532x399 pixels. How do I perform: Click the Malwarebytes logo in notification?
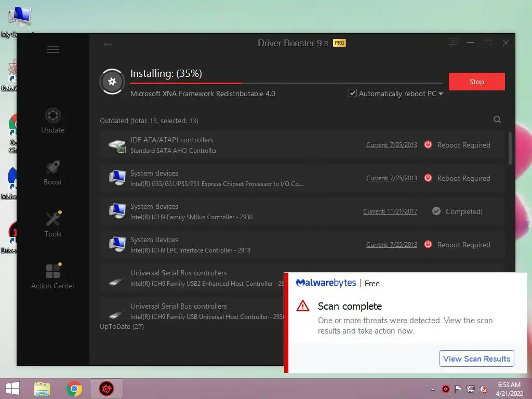[326, 283]
